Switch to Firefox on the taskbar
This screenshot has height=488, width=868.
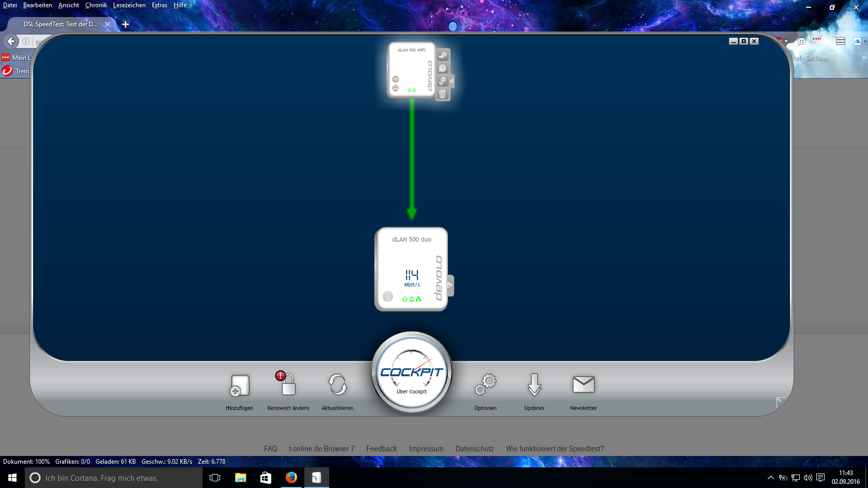291,478
